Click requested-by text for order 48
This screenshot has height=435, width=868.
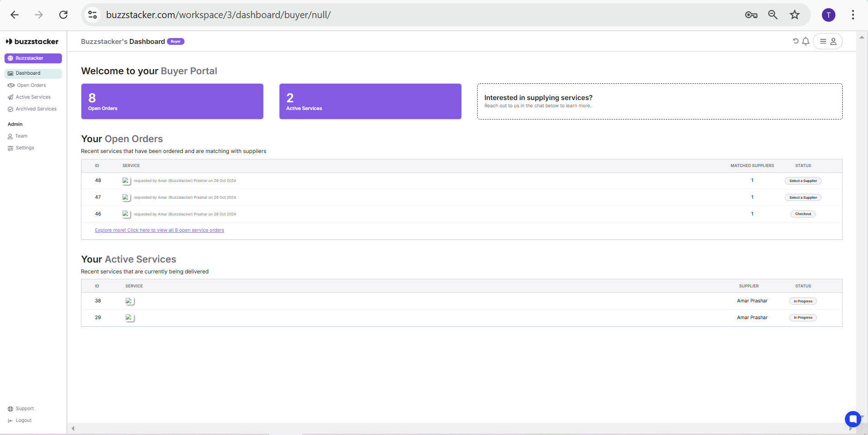coord(185,181)
